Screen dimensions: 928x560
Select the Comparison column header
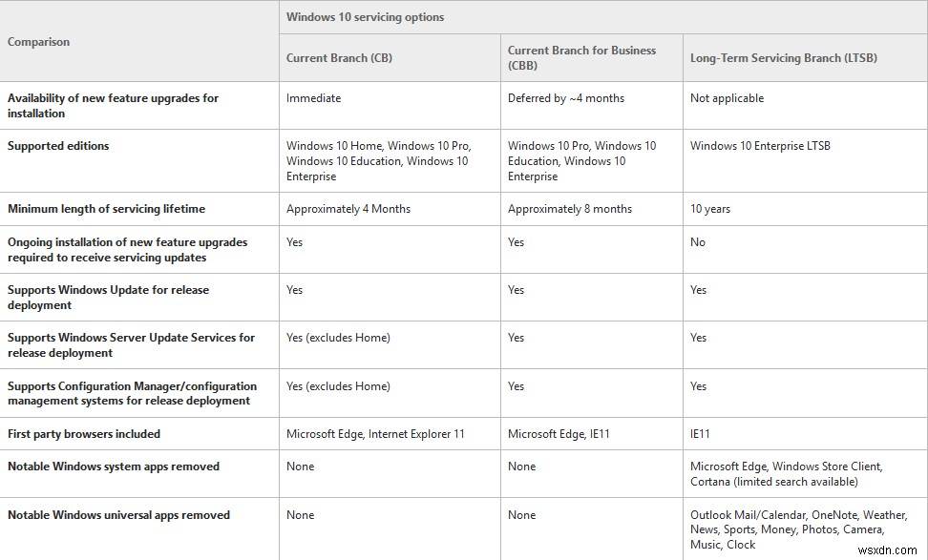click(38, 42)
